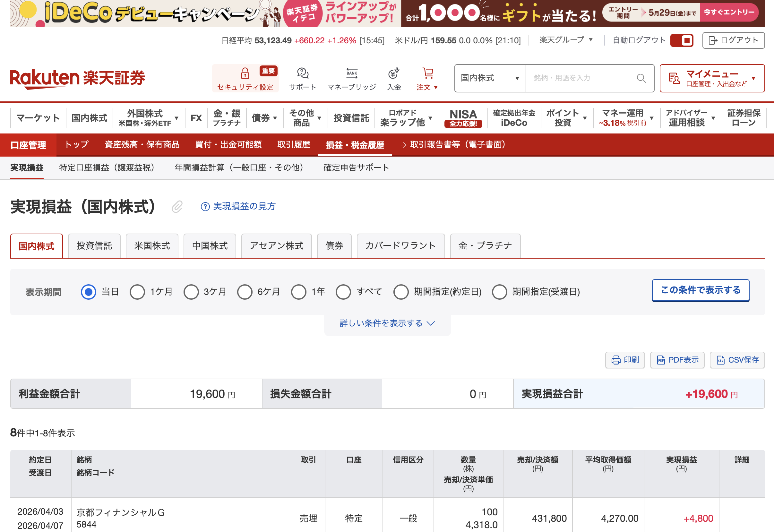This screenshot has width=774, height=532.
Task: Click the 銘柄・用語を入力 search field
Action: point(580,78)
